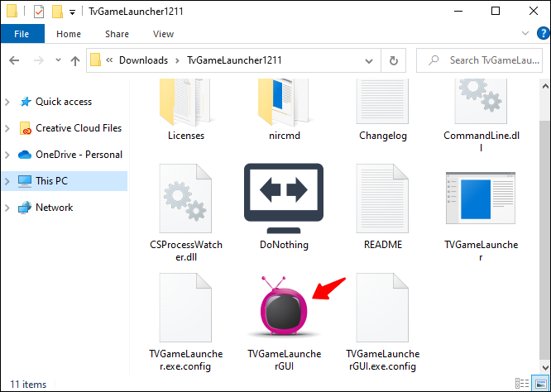Select Network in the navigation pane
The image size is (551, 392).
[x=54, y=208]
